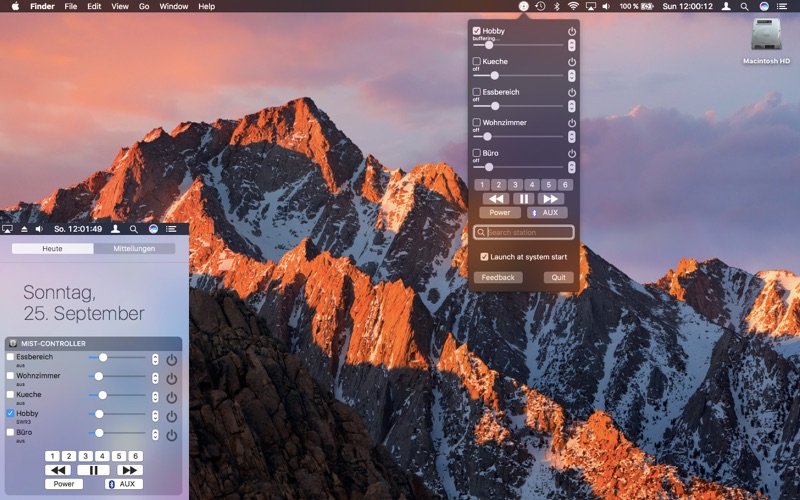Viewport: 800px width, 500px height.
Task: Click the stepper beside Kueche in the MIST-CONTROLLER widget
Action: tap(155, 397)
